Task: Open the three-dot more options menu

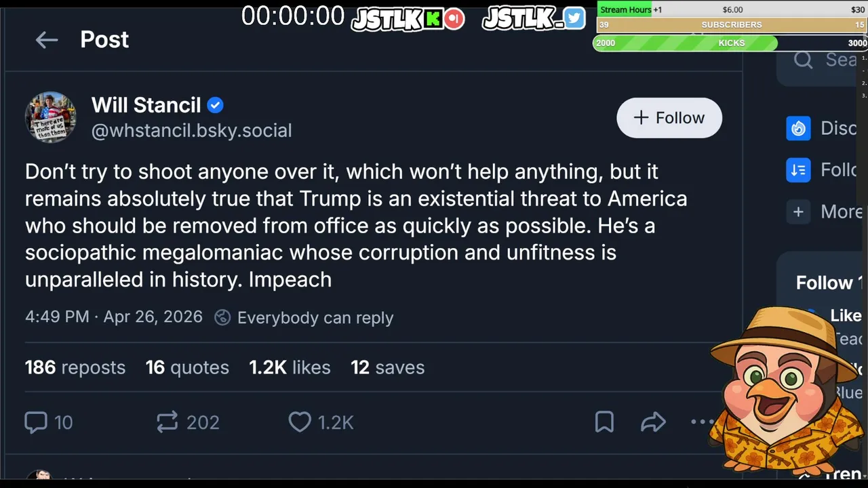Action: point(699,422)
